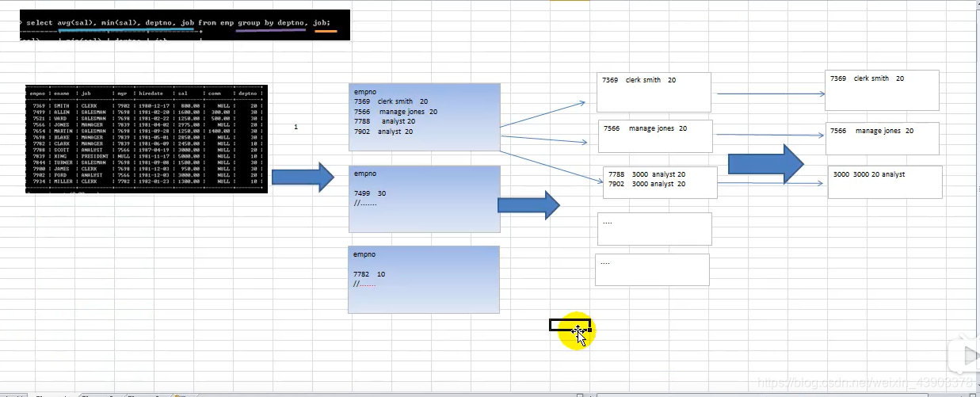Select rightmost result box '7369 clerk smith 20'
980x397 pixels.
coord(882,90)
